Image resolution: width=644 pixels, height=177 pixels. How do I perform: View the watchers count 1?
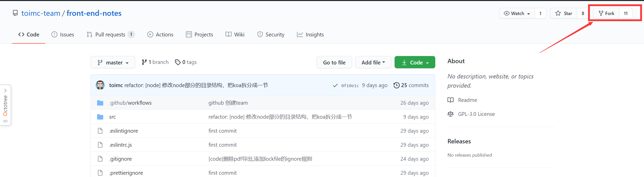(x=541, y=13)
